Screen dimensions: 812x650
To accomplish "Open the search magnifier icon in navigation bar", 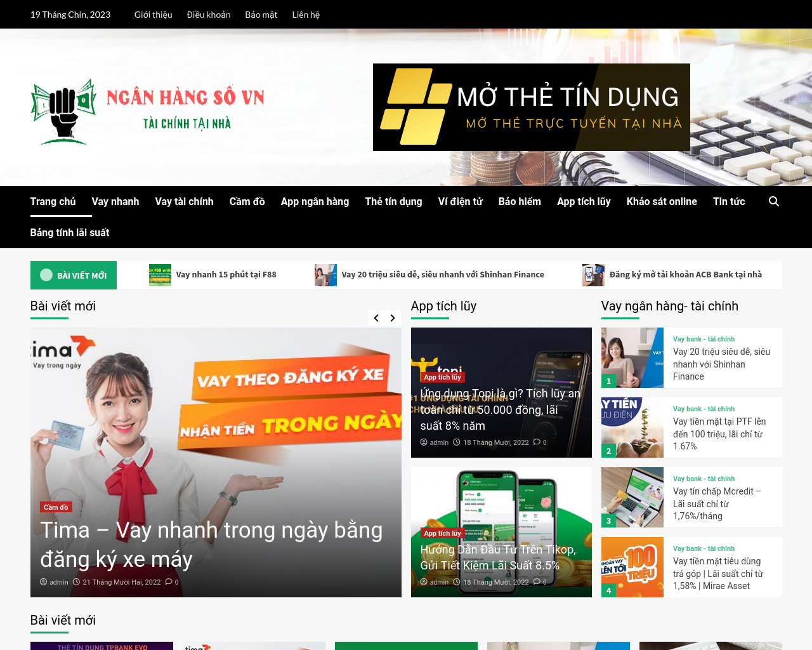I will pyautogui.click(x=774, y=201).
